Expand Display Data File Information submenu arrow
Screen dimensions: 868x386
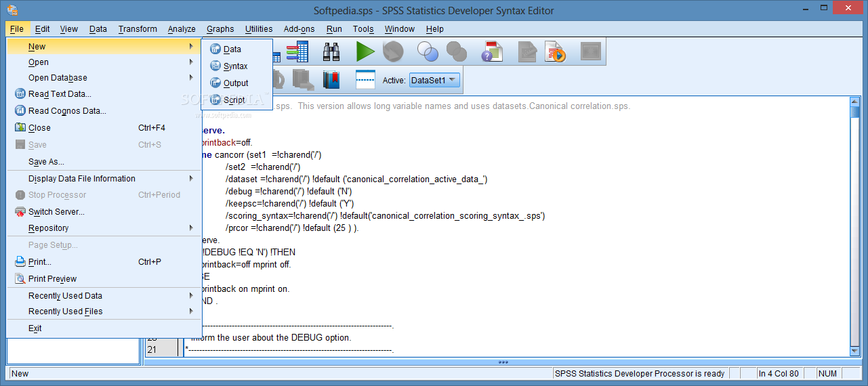pyautogui.click(x=191, y=178)
